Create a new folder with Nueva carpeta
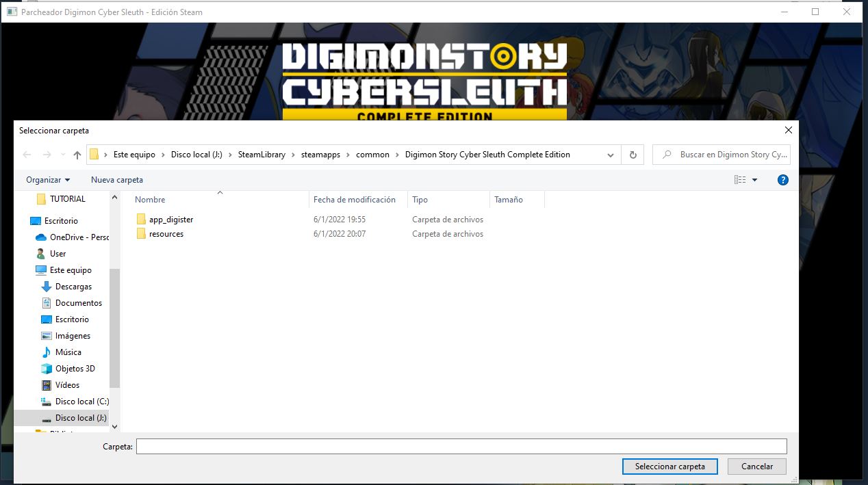Screen dimensions: 868x485 pyautogui.click(x=117, y=180)
